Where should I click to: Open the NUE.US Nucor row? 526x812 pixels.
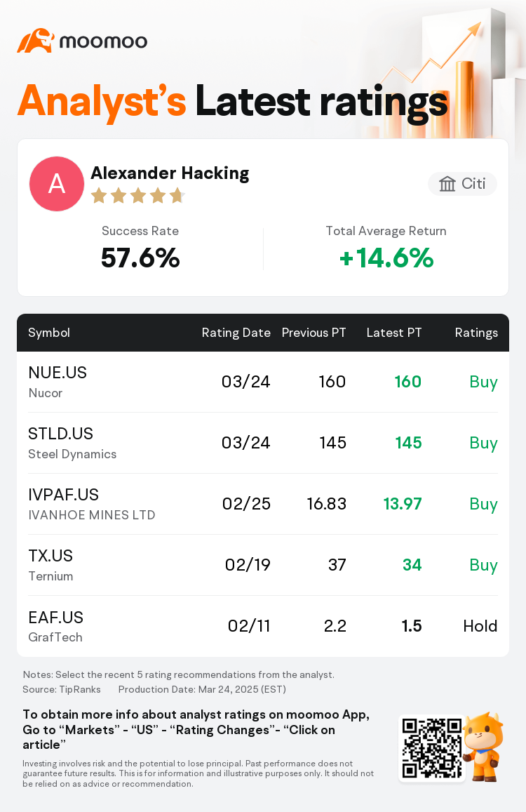(x=263, y=382)
